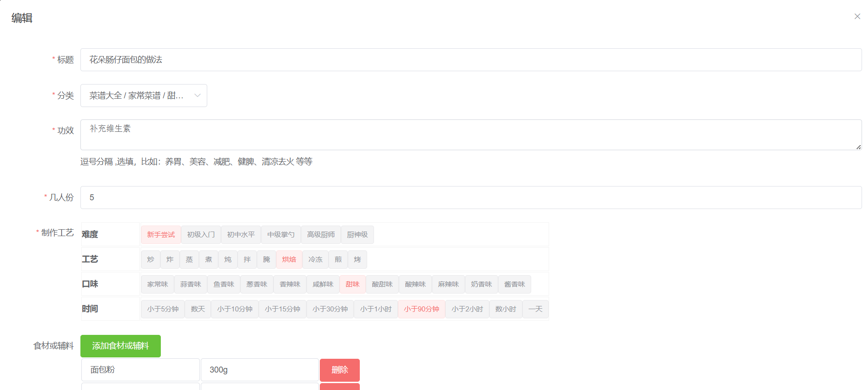Image resolution: width=868 pixels, height=390 pixels.
Task: Set time to 数天
Action: (x=198, y=309)
